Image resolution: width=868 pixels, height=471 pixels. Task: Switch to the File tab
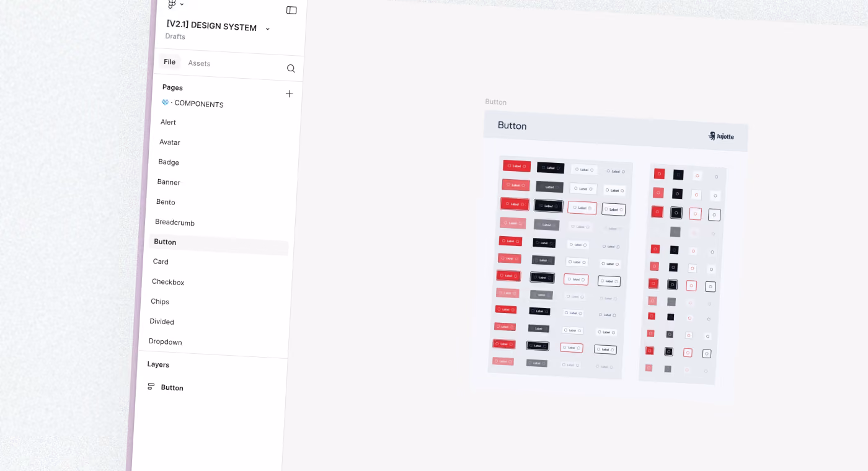(x=169, y=62)
